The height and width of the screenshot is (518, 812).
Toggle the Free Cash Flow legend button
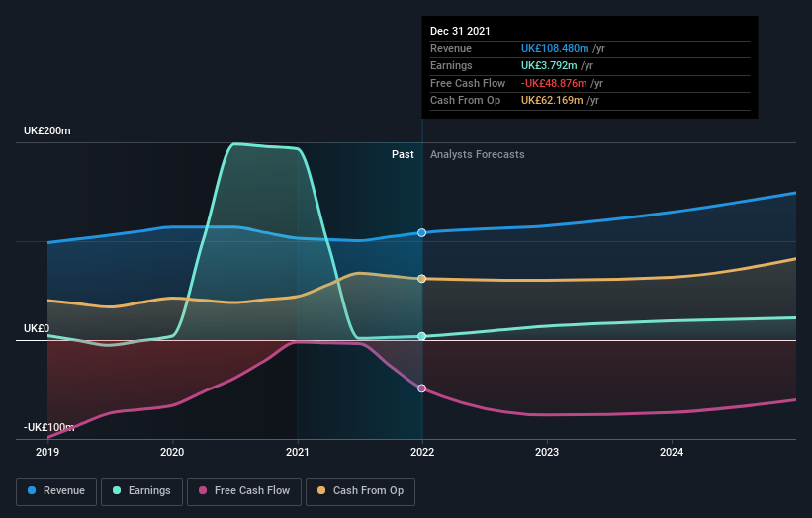point(244,491)
